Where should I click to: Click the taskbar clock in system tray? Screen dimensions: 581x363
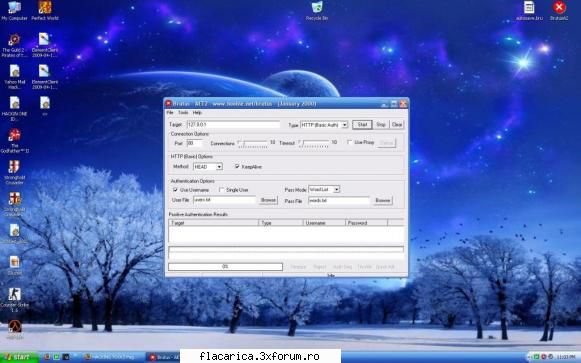565,357
